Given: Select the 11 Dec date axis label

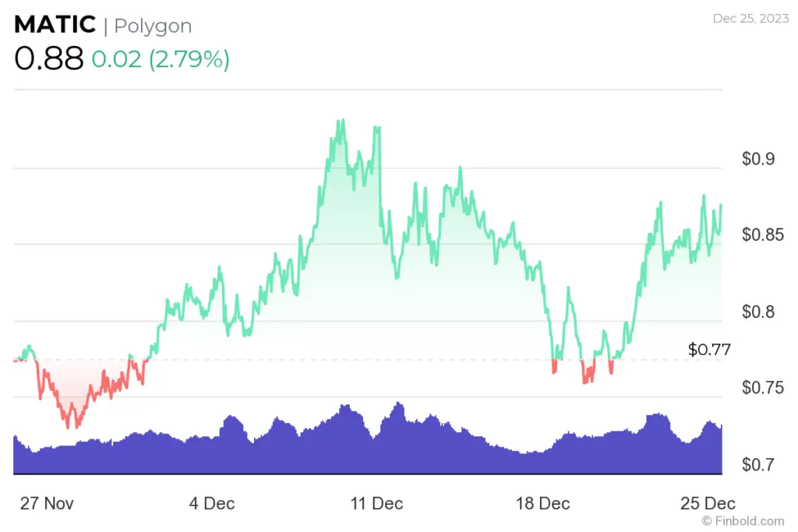Looking at the screenshot, I should [x=376, y=503].
